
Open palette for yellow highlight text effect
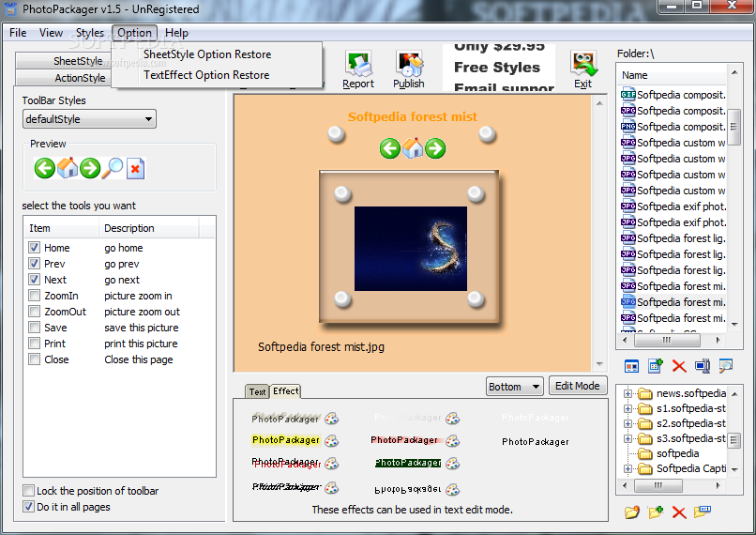332,440
